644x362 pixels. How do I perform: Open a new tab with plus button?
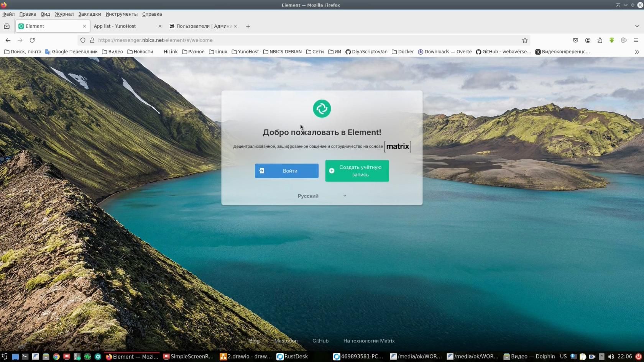coord(248,26)
